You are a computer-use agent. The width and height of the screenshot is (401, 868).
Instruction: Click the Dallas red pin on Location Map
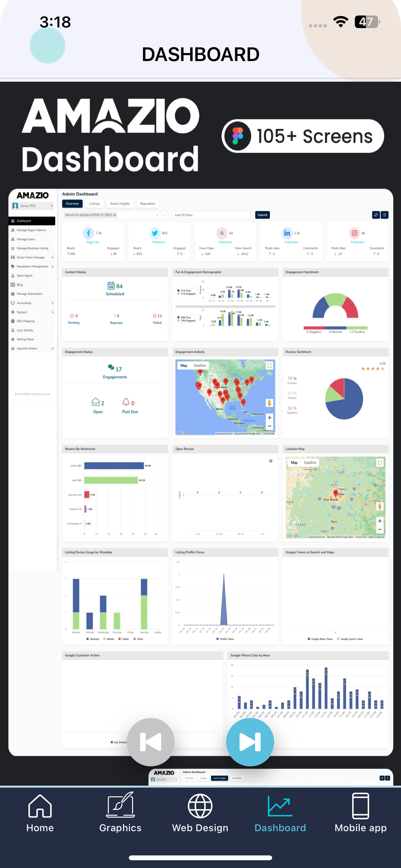335,493
